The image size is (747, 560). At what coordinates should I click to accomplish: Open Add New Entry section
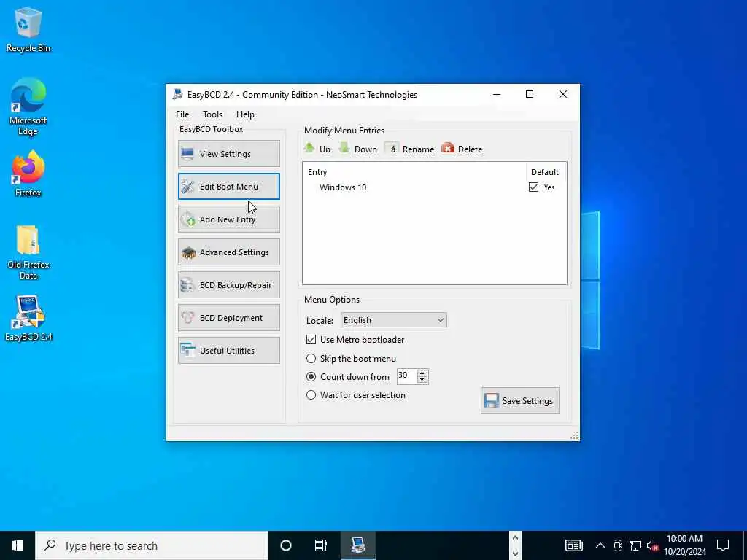tap(228, 219)
